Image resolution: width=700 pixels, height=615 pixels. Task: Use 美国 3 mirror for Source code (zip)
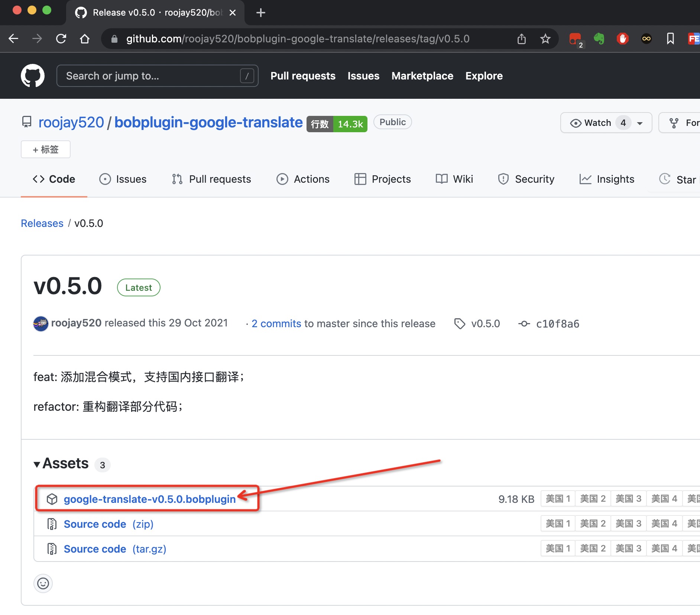628,523
